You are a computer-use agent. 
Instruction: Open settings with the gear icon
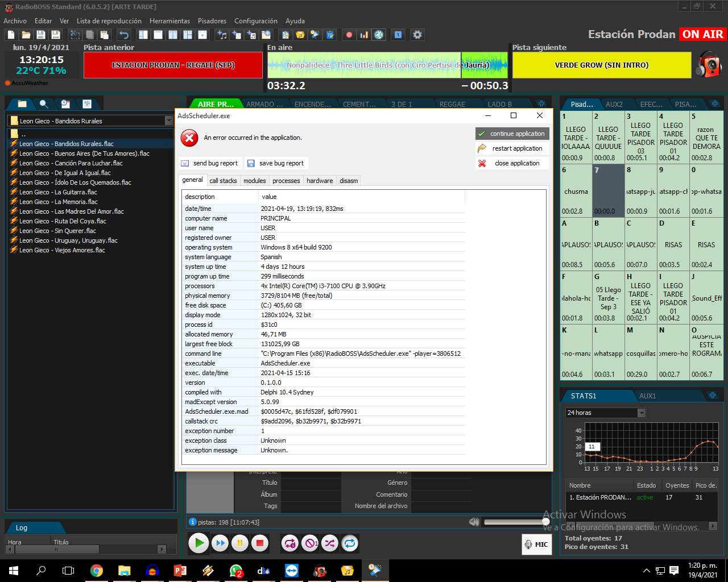(417, 35)
